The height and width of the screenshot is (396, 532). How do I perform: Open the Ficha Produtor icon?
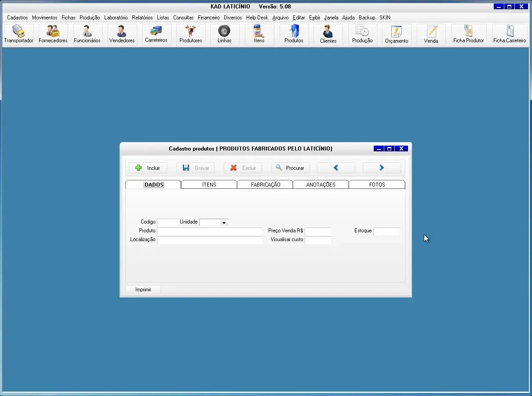[x=468, y=34]
